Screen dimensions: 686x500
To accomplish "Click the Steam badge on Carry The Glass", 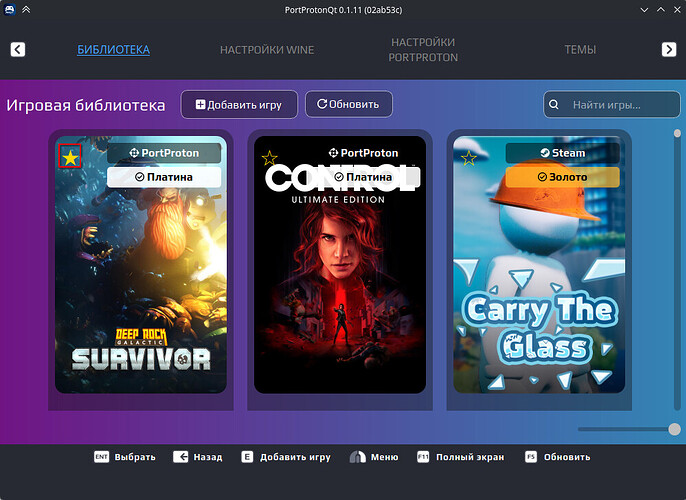I will 563,153.
